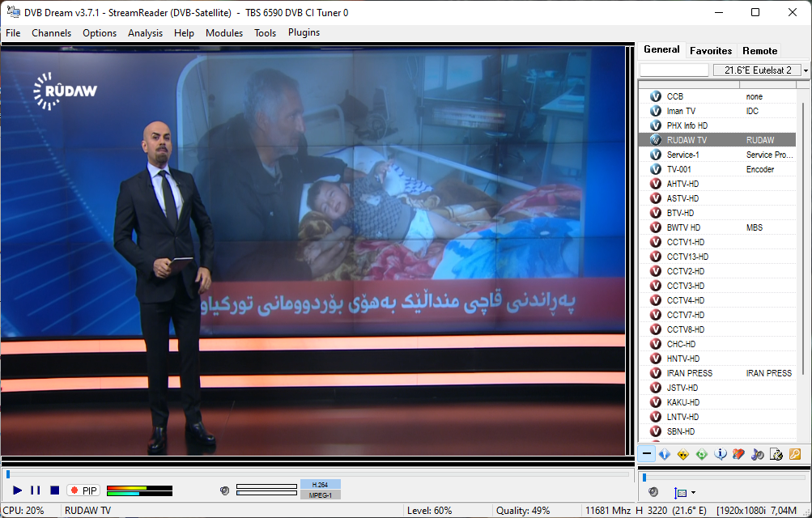Mute audio via speaker icon near volume bars
The image size is (812, 518).
click(x=224, y=490)
